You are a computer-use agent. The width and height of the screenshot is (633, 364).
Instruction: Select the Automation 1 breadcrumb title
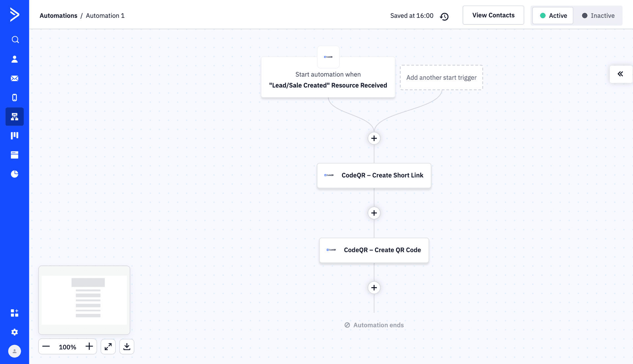click(x=105, y=15)
